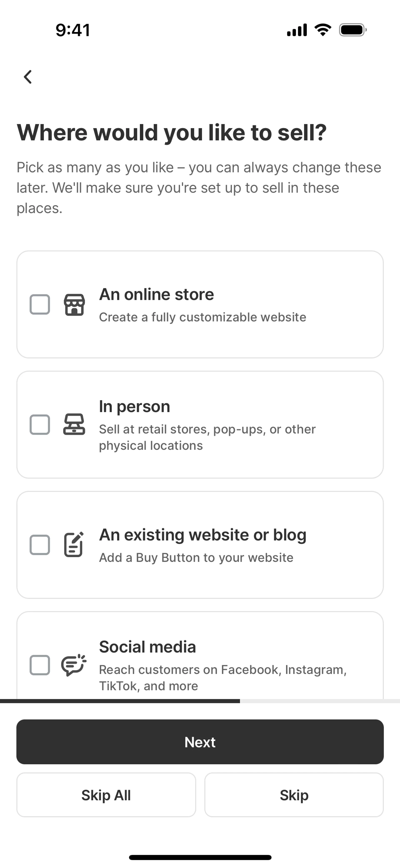Enable the In person checkbox
Viewport: 400px width, 868px height.
coord(40,425)
